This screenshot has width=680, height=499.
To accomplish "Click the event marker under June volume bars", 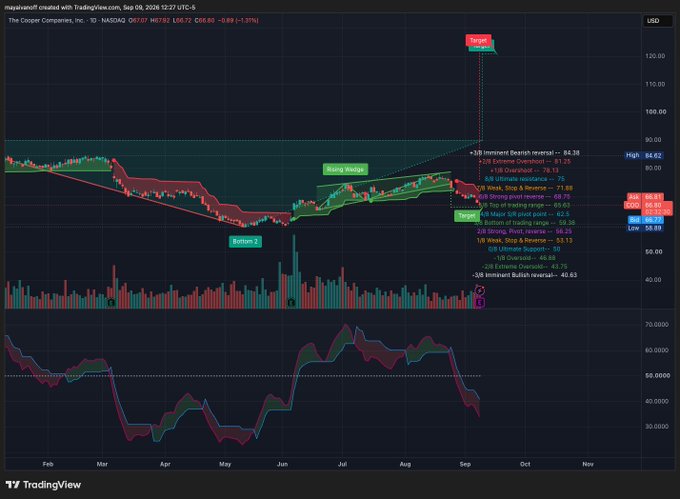I will (x=291, y=302).
